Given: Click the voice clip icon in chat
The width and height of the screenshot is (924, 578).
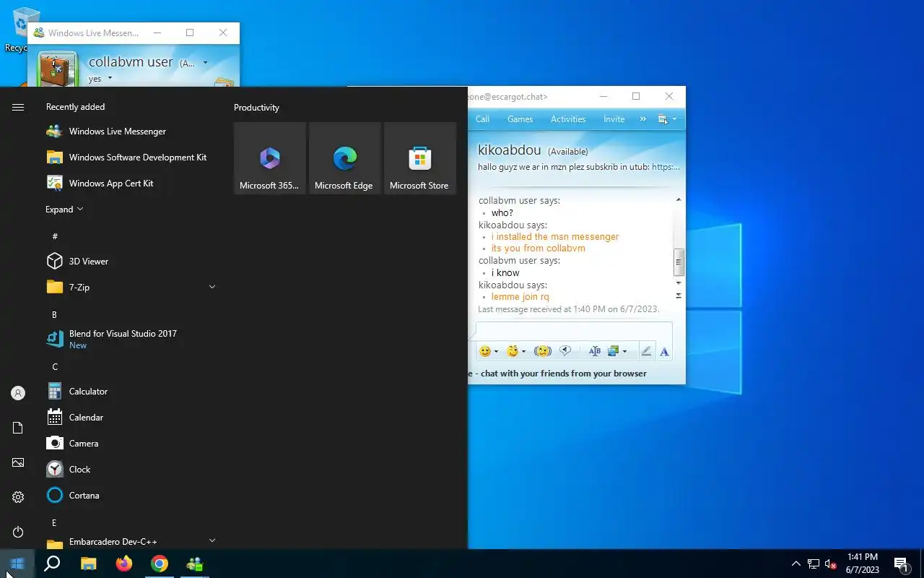Looking at the screenshot, I should tap(565, 351).
